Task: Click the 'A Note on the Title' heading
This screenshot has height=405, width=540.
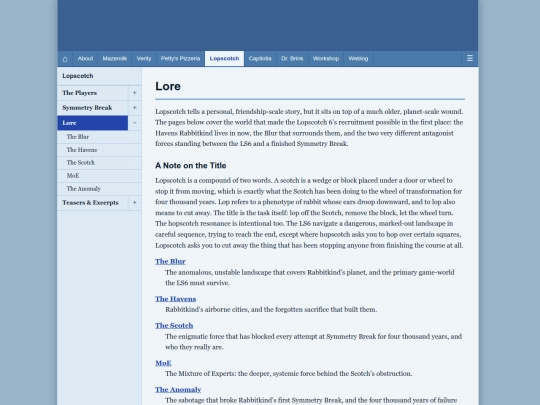Action: [x=190, y=166]
